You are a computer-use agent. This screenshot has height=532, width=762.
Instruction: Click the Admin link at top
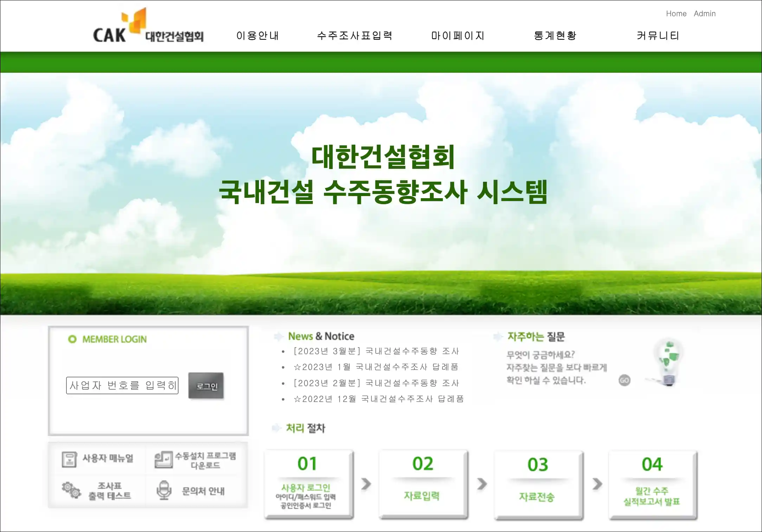point(704,14)
